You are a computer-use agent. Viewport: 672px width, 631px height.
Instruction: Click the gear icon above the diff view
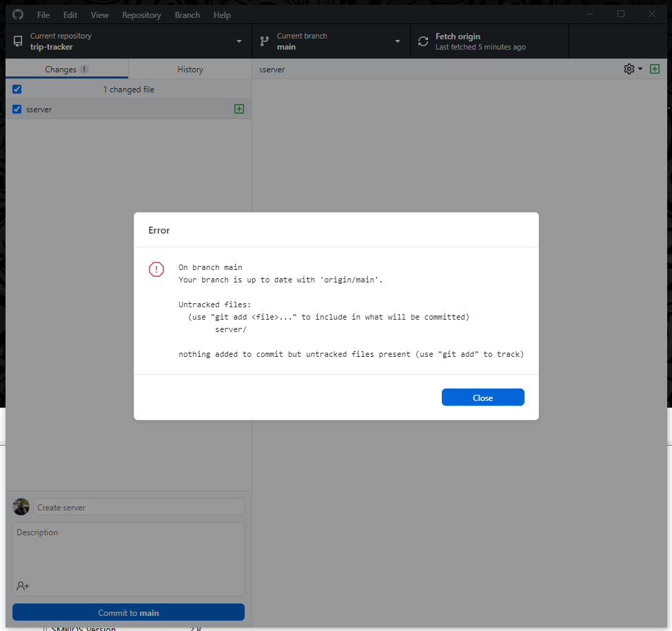(x=628, y=69)
